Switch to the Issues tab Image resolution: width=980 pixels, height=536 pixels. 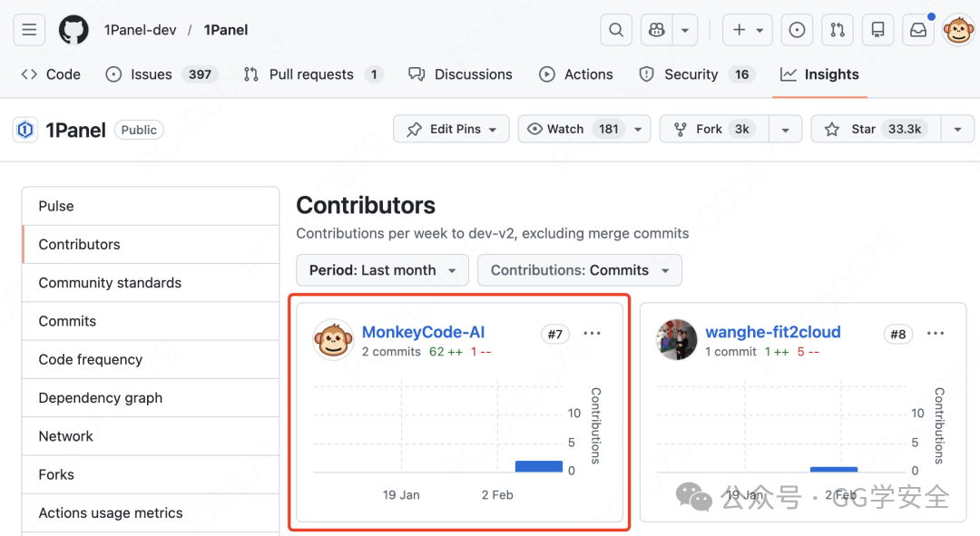point(162,74)
